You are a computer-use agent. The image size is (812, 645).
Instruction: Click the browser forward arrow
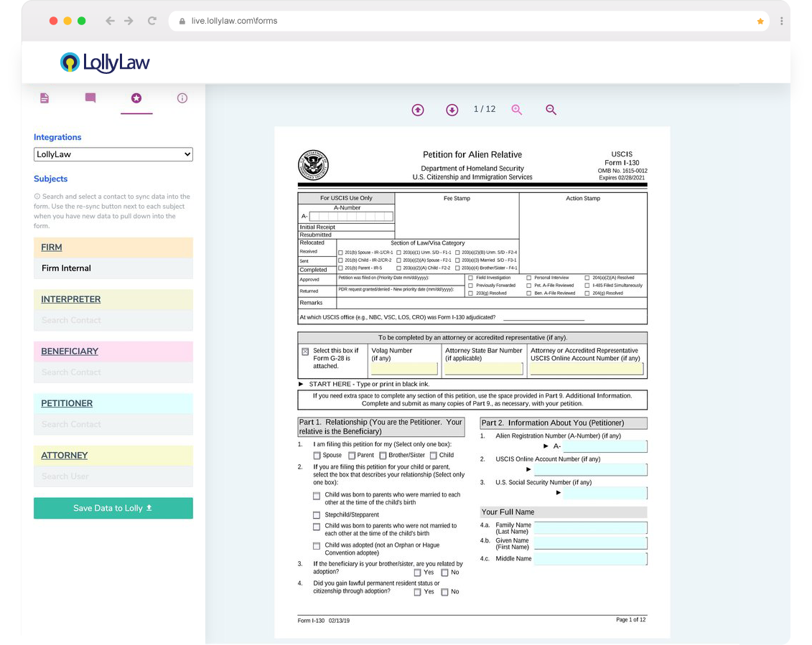tap(129, 21)
